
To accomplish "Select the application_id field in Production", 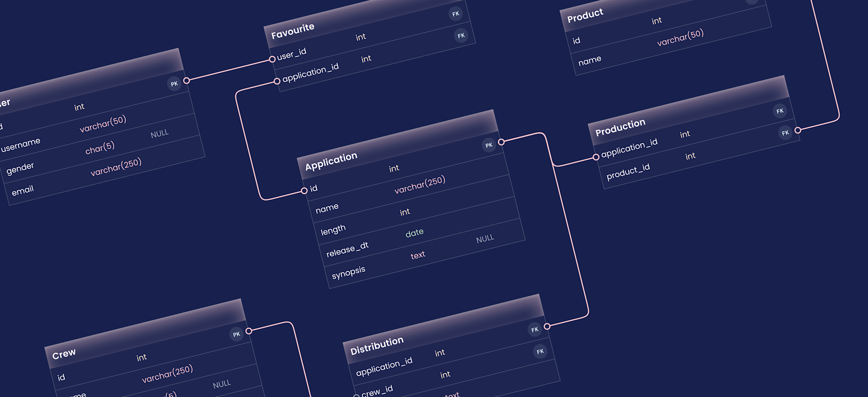I will point(629,148).
